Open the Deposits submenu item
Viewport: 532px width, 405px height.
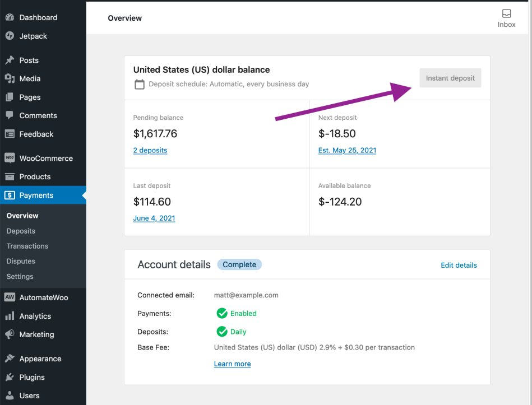click(x=21, y=231)
